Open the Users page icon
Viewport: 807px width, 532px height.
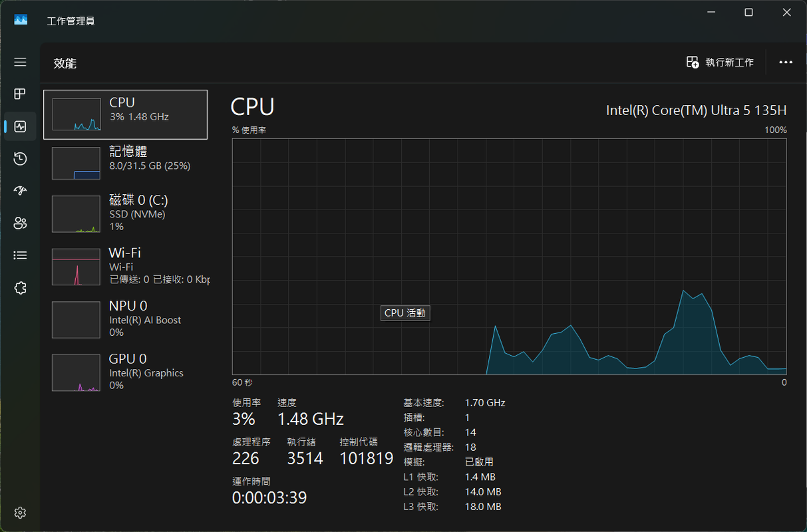[20, 223]
